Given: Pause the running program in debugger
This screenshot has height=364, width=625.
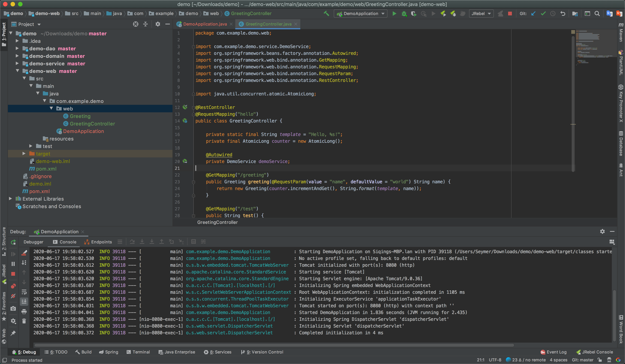Looking at the screenshot, I should pyautogui.click(x=13, y=264).
